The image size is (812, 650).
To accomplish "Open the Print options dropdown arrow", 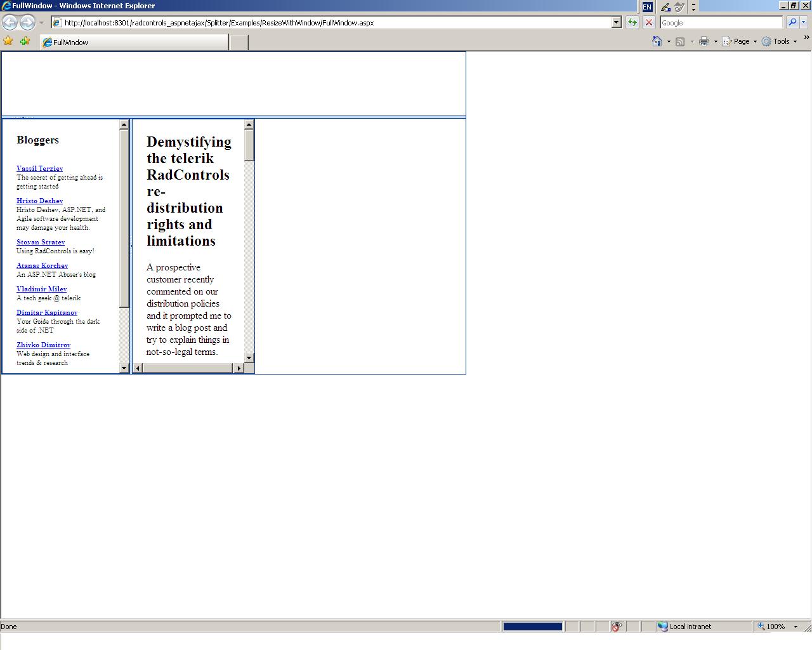I will [716, 42].
